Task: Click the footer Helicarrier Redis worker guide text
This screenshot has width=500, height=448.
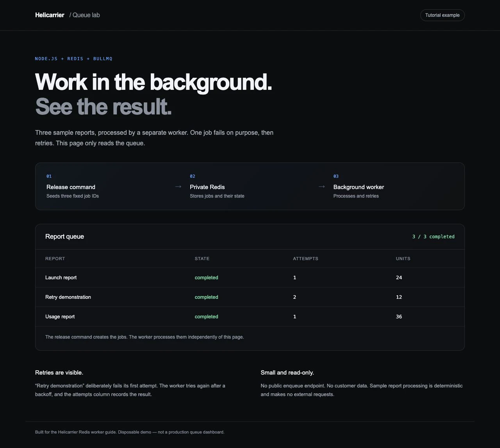Action: tap(130, 432)
